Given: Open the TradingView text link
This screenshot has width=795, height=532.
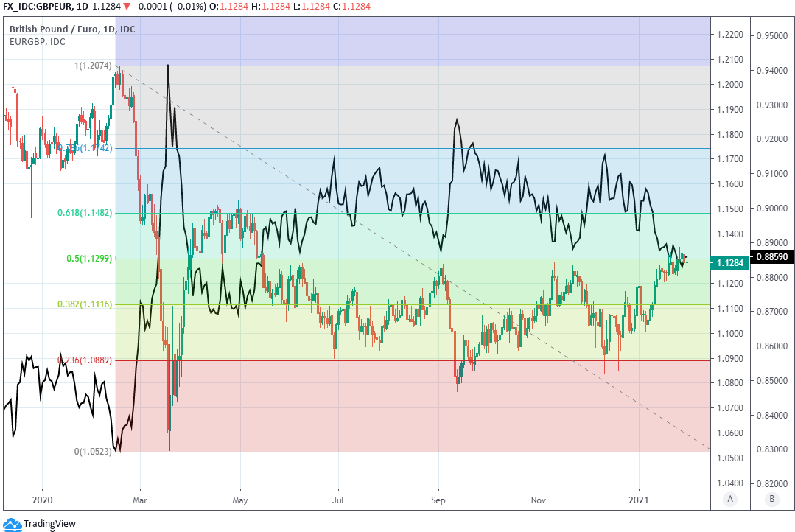Looking at the screenshot, I should [49, 525].
